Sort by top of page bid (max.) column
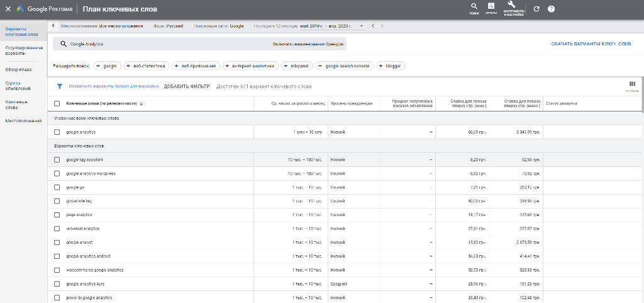 [x=521, y=103]
